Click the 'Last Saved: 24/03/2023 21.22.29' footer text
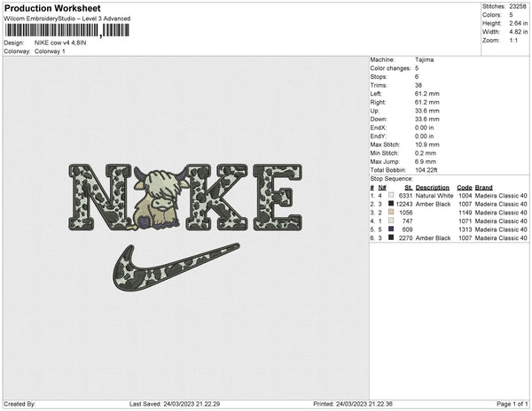 point(175,404)
